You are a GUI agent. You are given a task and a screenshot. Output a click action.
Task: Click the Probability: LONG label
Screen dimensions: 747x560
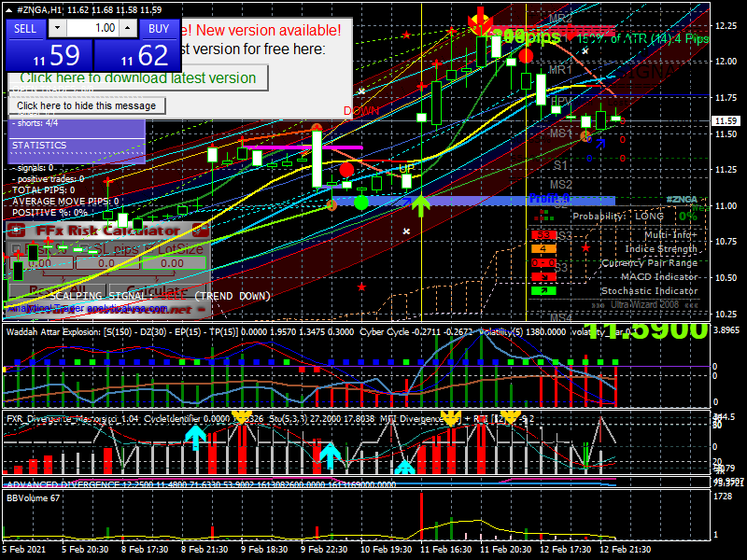tap(618, 217)
